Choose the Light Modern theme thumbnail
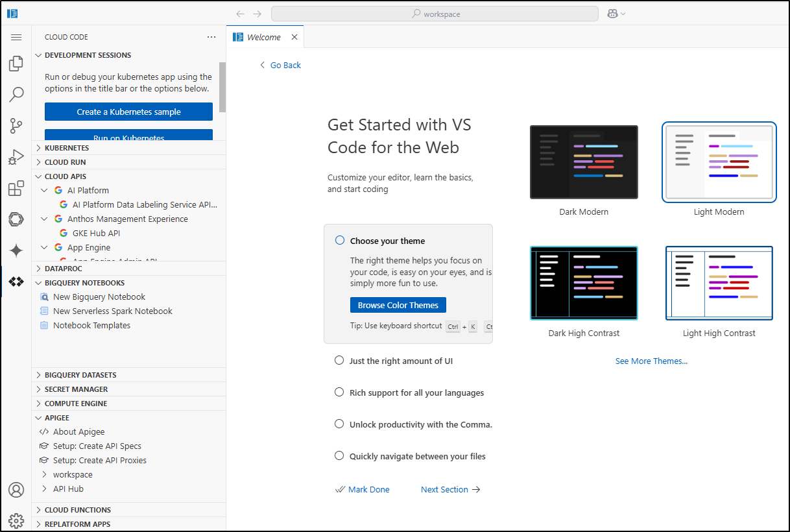 pyautogui.click(x=719, y=162)
